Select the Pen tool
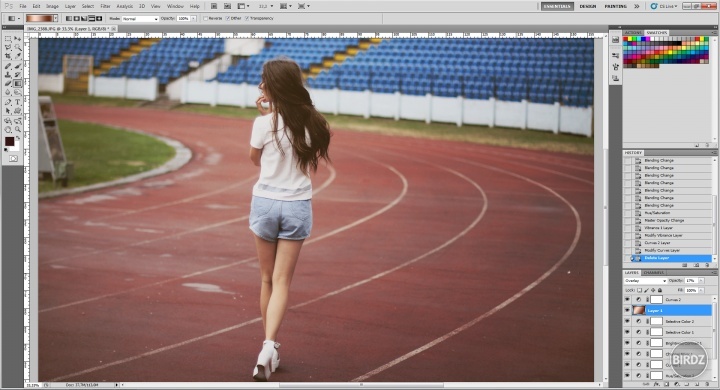 [8, 102]
